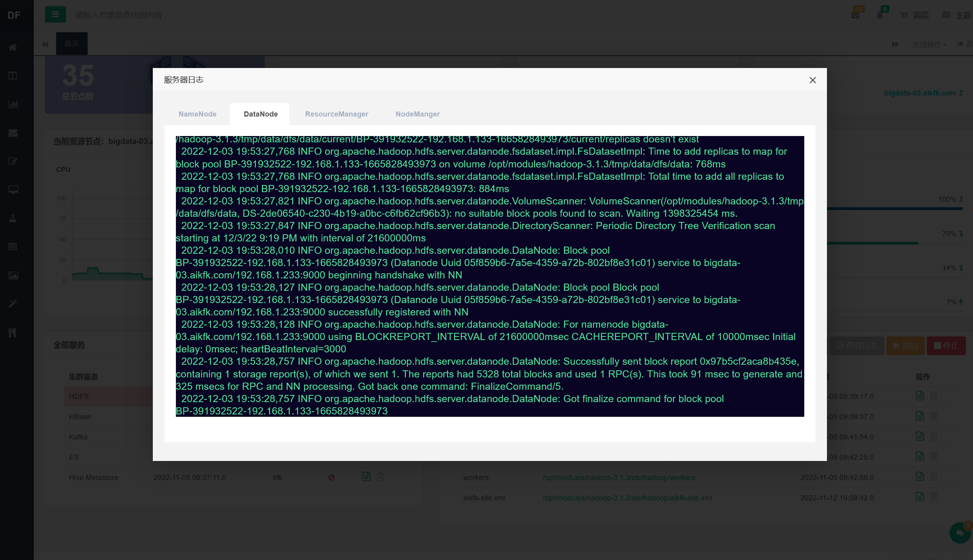Image resolution: width=973 pixels, height=560 pixels.
Task: Switch to the NameNode log tab
Action: [x=197, y=114]
